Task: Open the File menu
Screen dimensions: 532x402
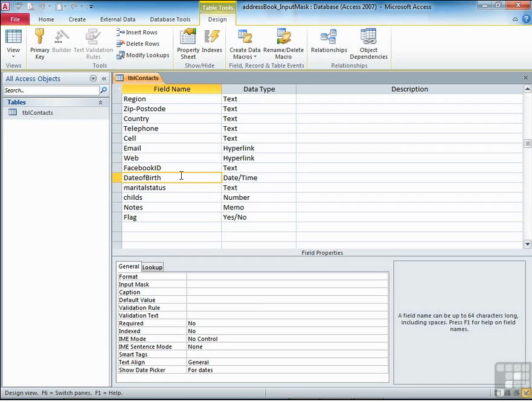Action: [x=15, y=19]
